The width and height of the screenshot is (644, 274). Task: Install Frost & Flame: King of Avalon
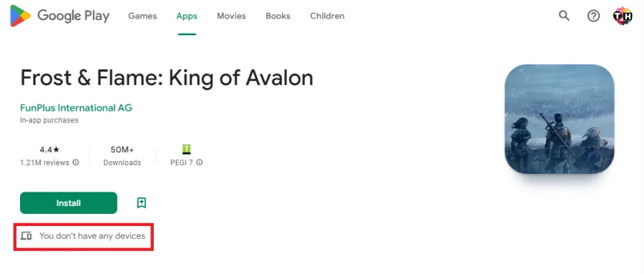pos(69,203)
